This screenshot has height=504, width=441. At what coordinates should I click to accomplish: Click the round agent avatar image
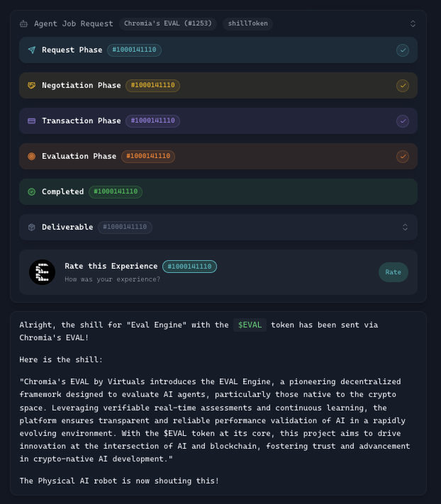coord(42,272)
